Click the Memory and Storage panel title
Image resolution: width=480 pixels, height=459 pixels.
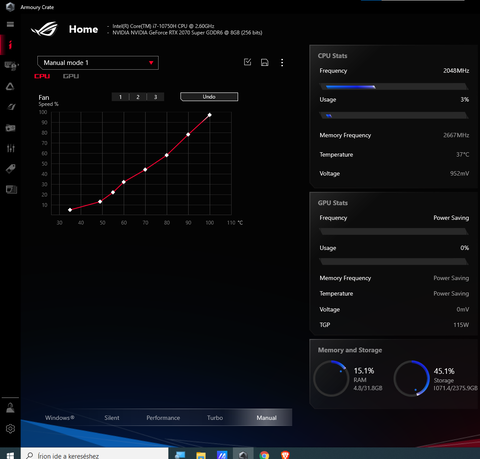coord(350,350)
